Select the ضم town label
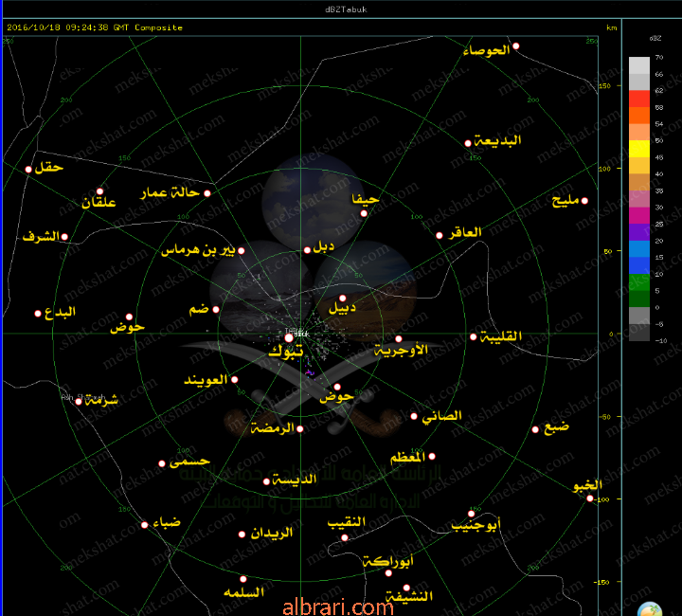 [199, 309]
